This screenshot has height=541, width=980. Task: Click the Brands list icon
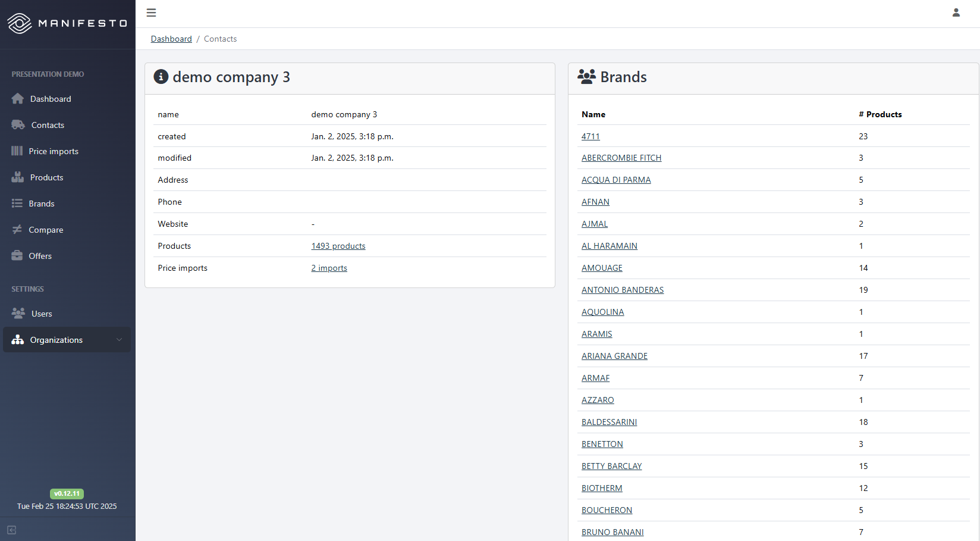click(17, 204)
